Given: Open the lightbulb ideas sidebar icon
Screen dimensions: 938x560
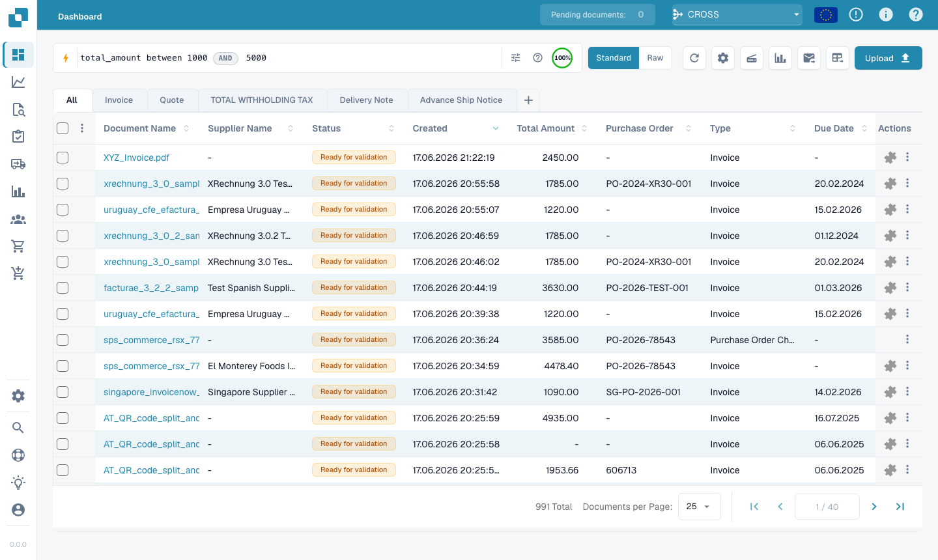Looking at the screenshot, I should point(18,483).
